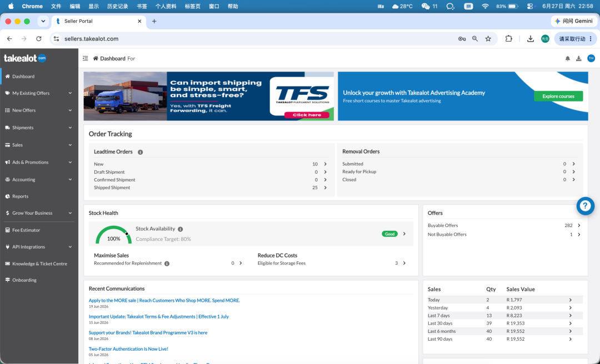
Task: Open Onboarding in the sidebar
Action: (39, 280)
